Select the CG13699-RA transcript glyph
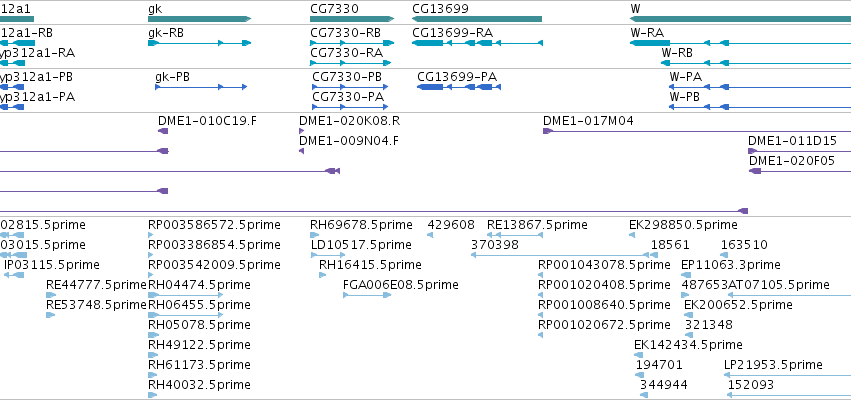851x400 pixels. [x=477, y=43]
